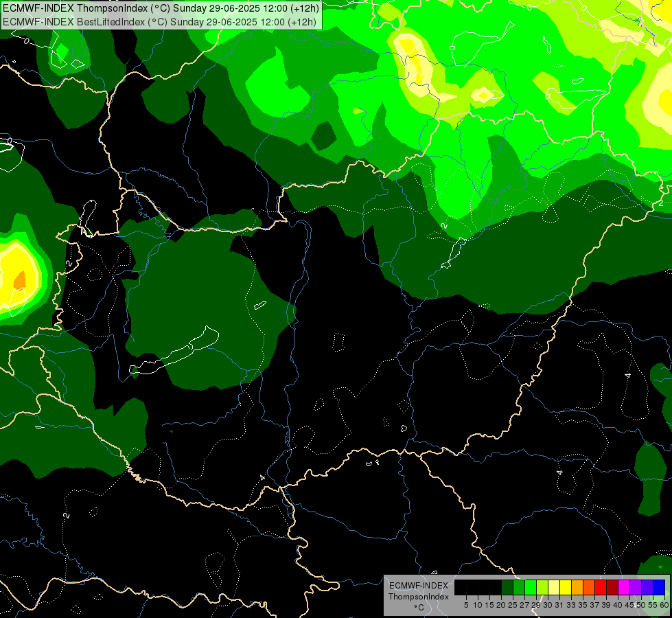Screen dimensions: 672x618
Task: Click the red 37–39 legend swatch
Action: (x=601, y=587)
